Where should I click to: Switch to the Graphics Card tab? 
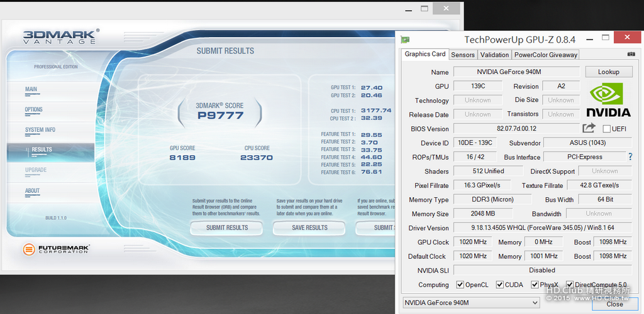tap(425, 54)
